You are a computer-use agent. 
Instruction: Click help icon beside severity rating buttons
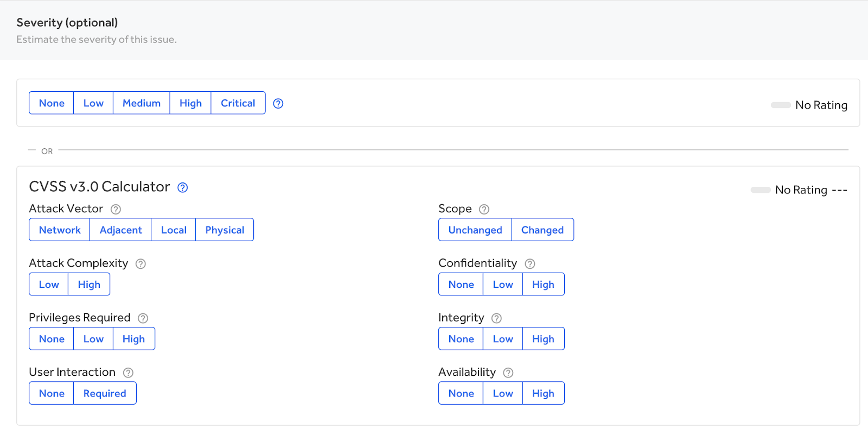[278, 103]
